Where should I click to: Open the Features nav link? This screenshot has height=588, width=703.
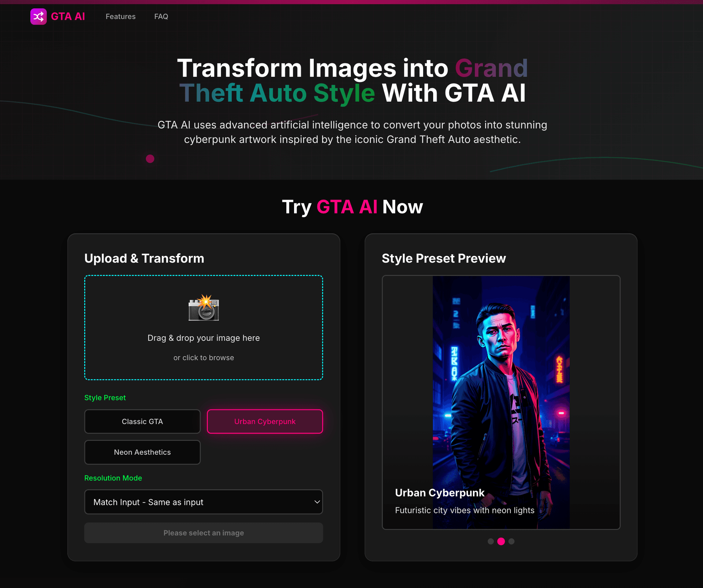click(120, 16)
